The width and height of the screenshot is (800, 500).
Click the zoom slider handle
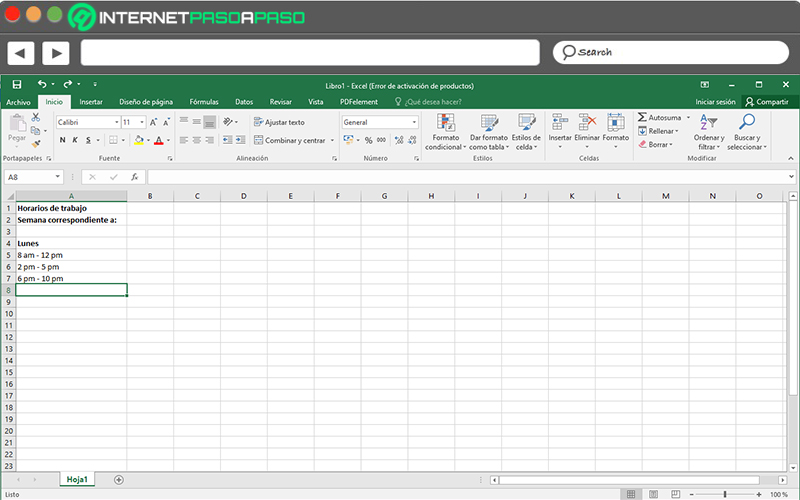click(724, 494)
